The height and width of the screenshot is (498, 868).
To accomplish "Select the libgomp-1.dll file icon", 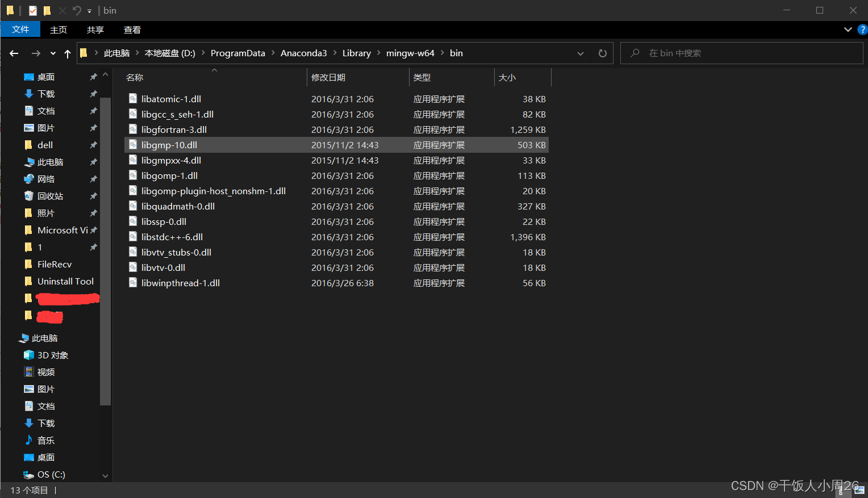I will tap(133, 175).
